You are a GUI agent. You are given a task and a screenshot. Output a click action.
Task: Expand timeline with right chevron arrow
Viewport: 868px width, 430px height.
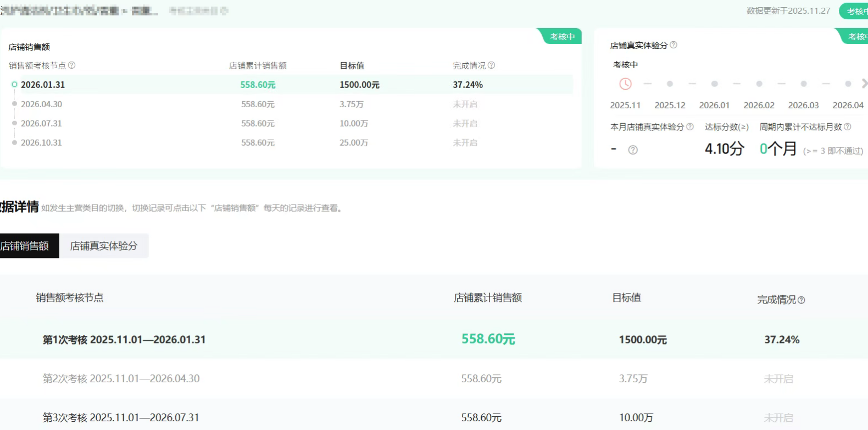tap(864, 84)
